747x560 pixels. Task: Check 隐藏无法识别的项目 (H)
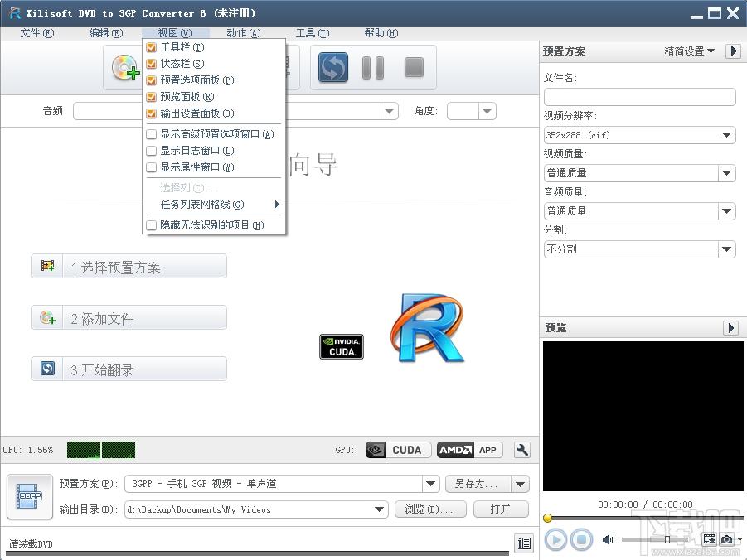[152, 225]
